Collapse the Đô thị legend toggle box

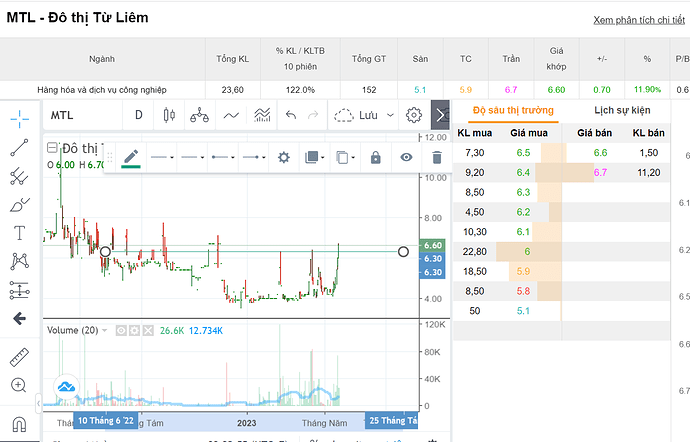(52, 148)
